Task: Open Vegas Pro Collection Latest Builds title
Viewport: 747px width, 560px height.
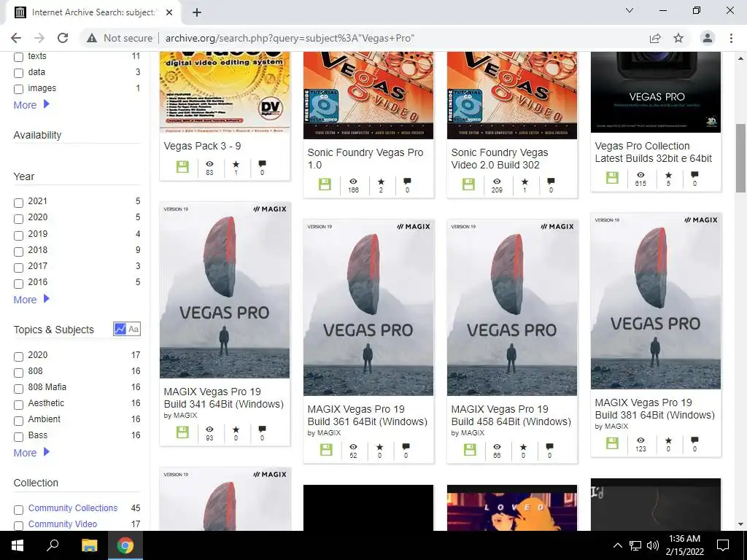Action: (x=653, y=152)
